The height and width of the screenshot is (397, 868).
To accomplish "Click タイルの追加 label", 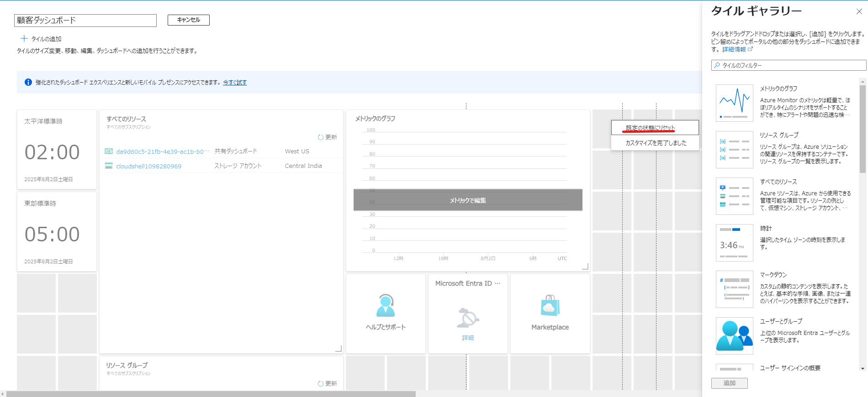I will (46, 39).
